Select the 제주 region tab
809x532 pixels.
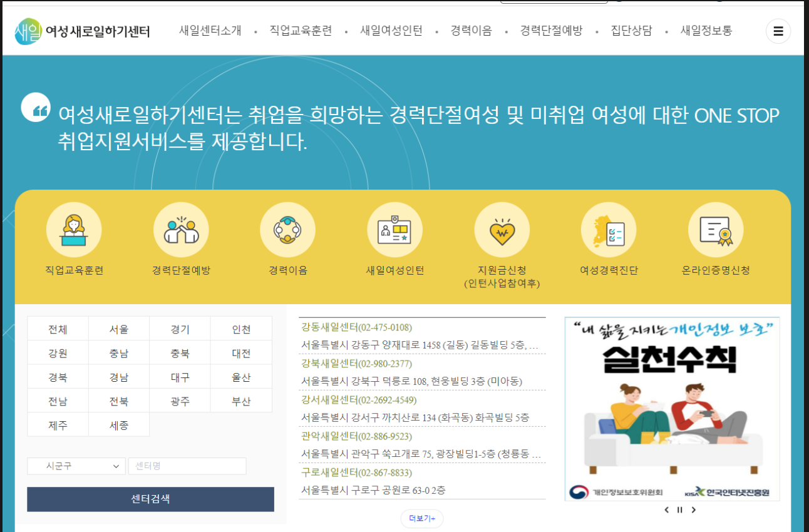58,425
